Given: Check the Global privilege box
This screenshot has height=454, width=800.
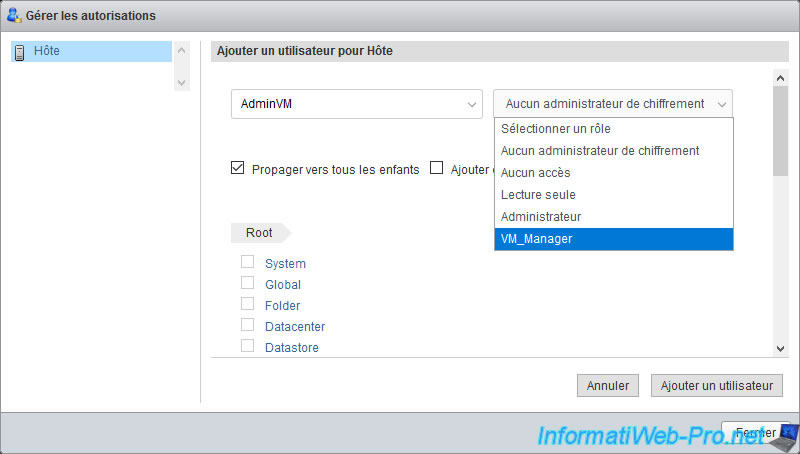Looking at the screenshot, I should pos(247,284).
